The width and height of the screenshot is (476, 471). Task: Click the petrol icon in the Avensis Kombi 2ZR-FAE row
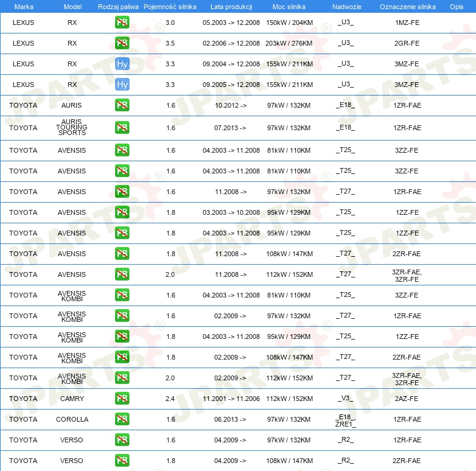122,357
